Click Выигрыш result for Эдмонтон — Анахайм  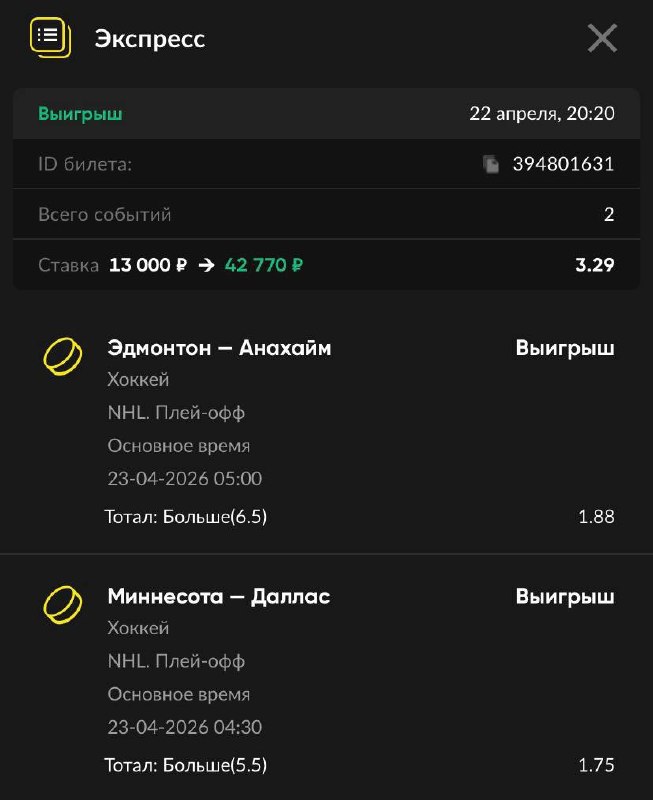[565, 348]
